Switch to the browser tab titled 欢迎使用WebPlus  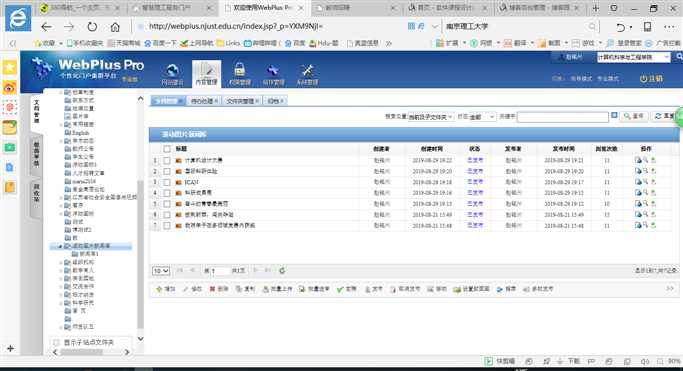pyautogui.click(x=263, y=8)
